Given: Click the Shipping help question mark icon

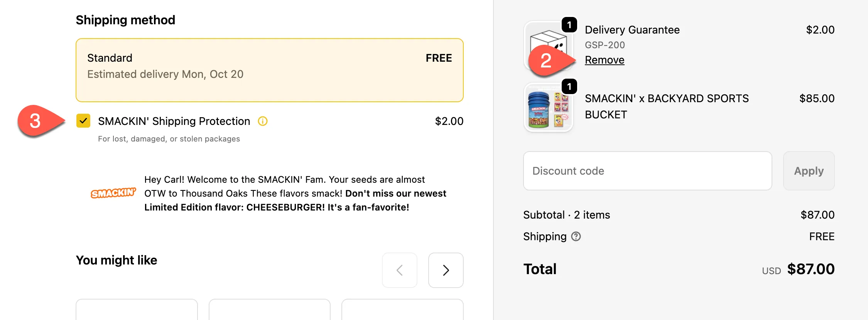Looking at the screenshot, I should click(x=576, y=236).
